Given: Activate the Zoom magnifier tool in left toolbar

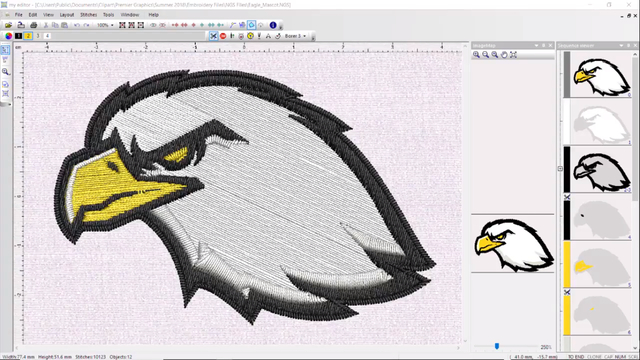Looking at the screenshot, I should click(x=5, y=72).
